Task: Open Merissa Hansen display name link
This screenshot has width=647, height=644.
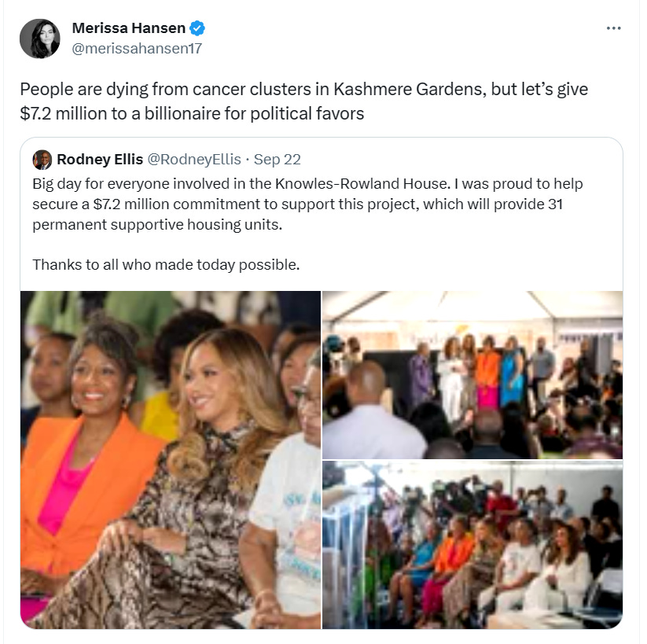Action: click(129, 28)
